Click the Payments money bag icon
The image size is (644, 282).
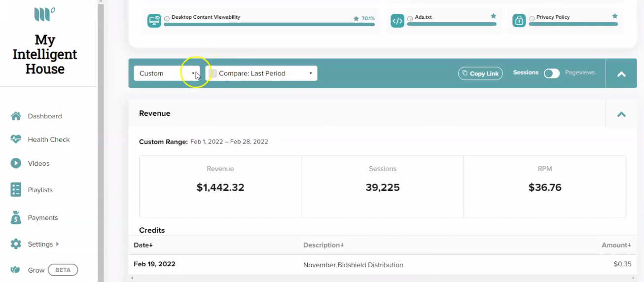point(16,217)
